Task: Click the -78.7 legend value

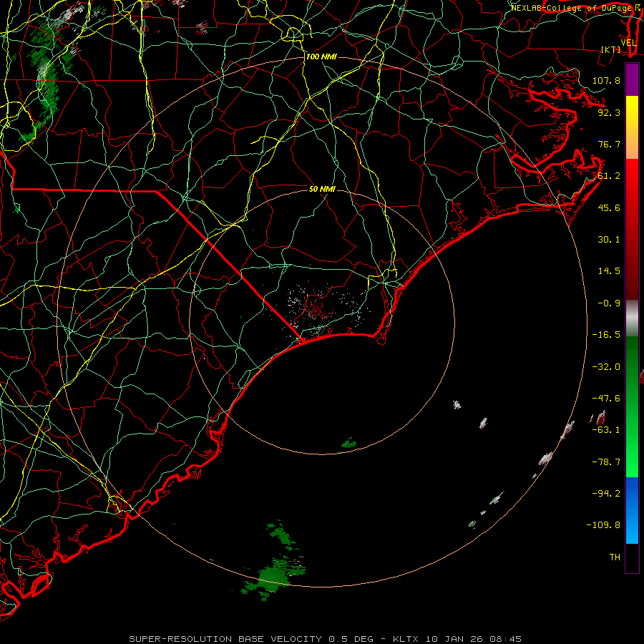Action: pyautogui.click(x=606, y=462)
